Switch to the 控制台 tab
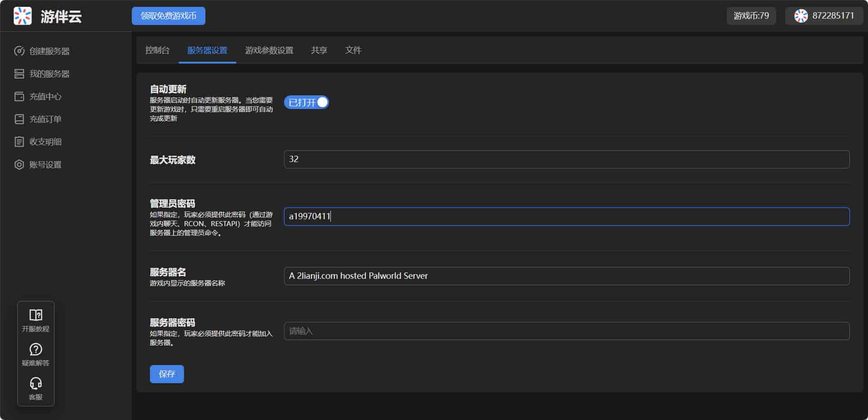The image size is (868, 420). pos(157,50)
